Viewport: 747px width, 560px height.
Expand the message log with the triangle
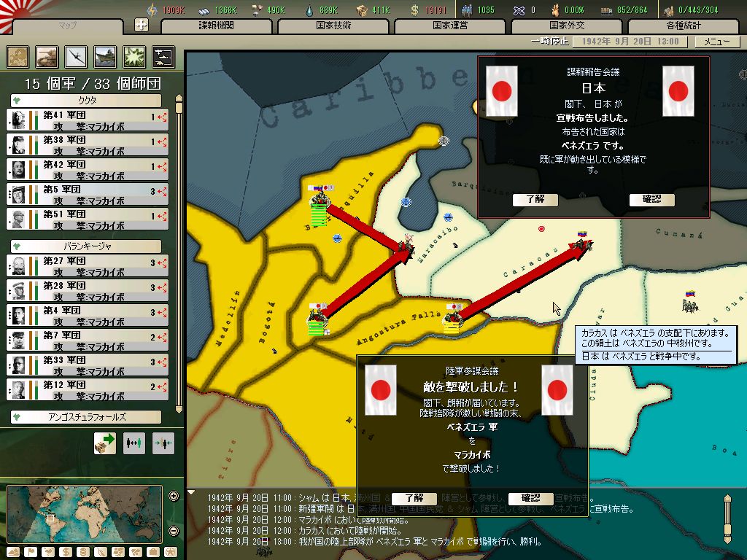[x=191, y=492]
